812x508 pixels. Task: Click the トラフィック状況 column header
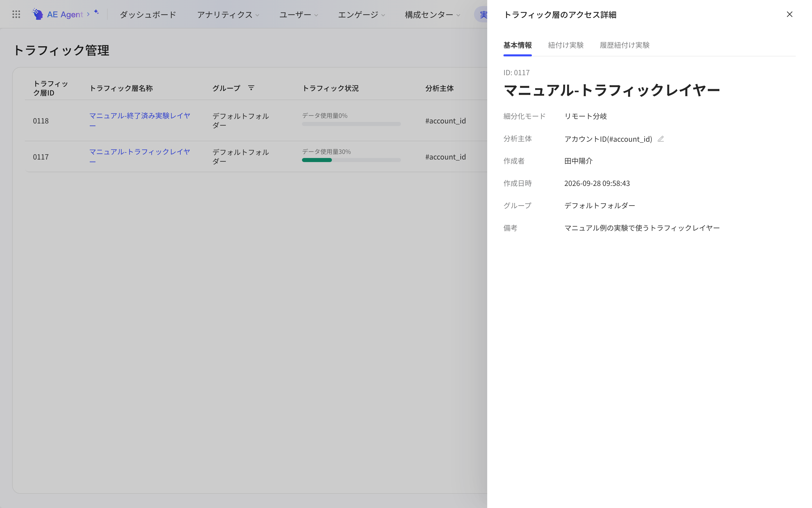click(x=330, y=88)
